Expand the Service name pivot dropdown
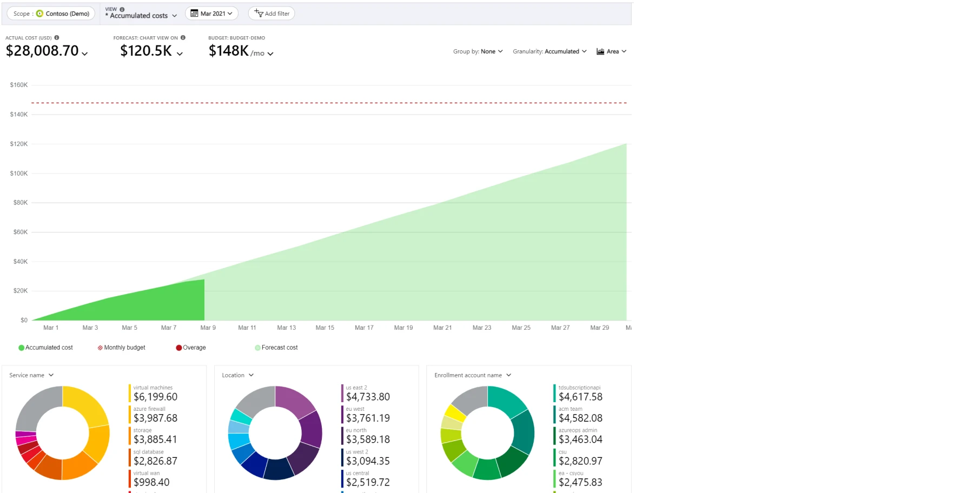The height and width of the screenshot is (493, 980). tap(31, 375)
